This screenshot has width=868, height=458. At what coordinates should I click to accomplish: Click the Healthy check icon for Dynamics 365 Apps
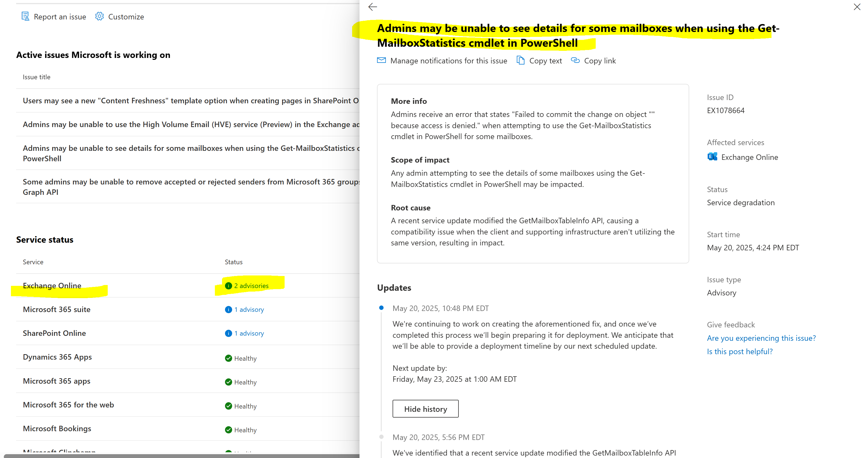click(229, 358)
